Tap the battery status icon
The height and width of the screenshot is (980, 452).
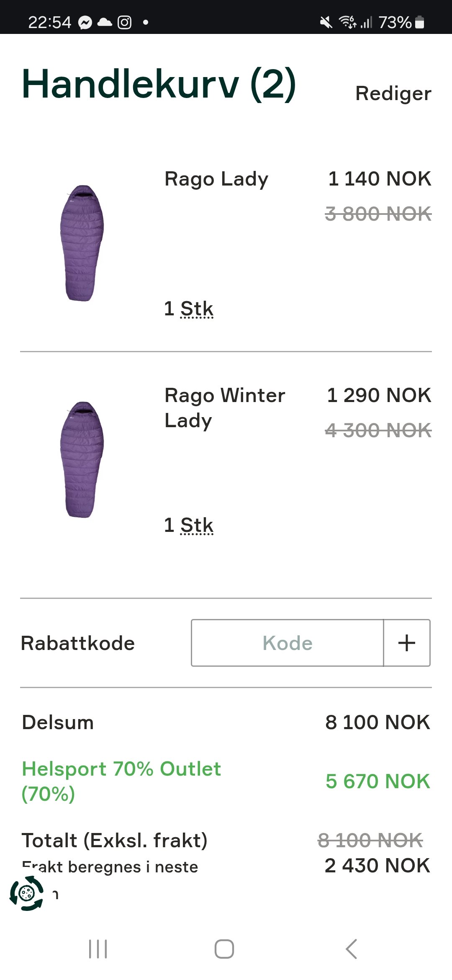point(419,22)
